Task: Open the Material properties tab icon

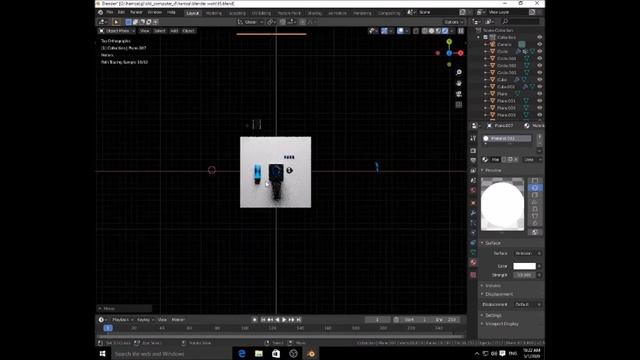Action: (x=473, y=262)
